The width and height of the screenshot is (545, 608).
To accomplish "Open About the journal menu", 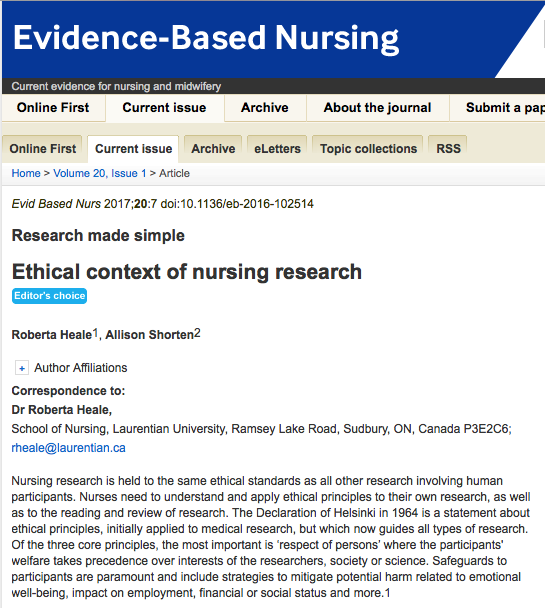I will coord(378,107).
